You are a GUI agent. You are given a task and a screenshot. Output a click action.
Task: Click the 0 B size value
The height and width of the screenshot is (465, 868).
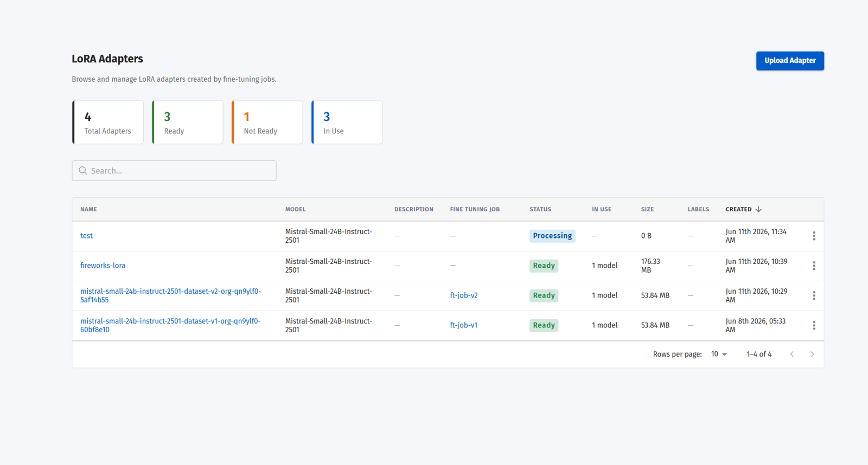pyautogui.click(x=646, y=236)
